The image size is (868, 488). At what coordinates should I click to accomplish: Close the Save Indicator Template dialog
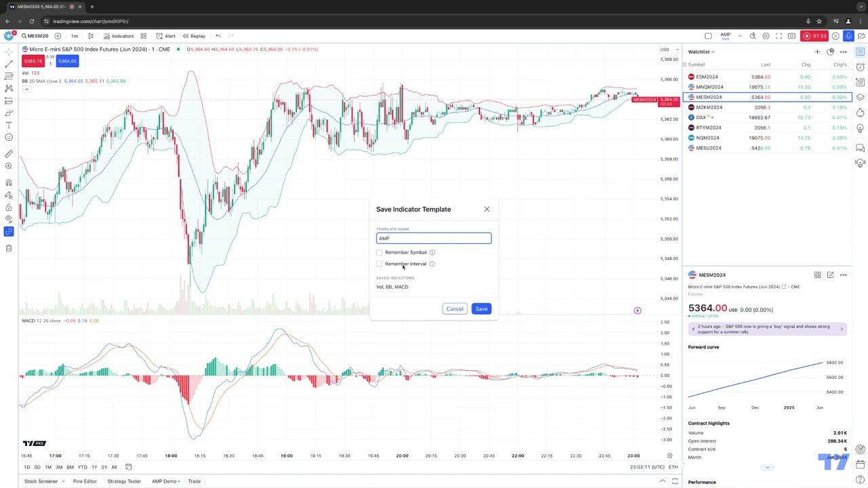pyautogui.click(x=486, y=209)
